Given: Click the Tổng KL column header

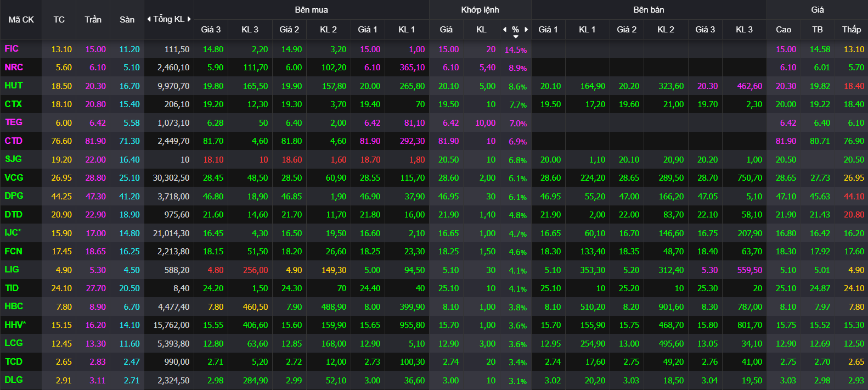Looking at the screenshot, I should point(169,19).
